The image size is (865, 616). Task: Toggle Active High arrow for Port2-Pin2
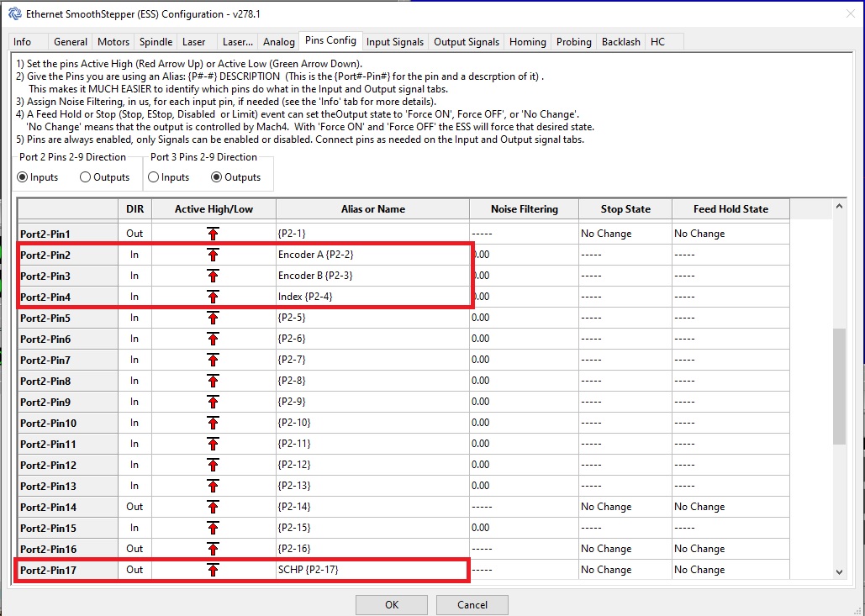pos(213,255)
